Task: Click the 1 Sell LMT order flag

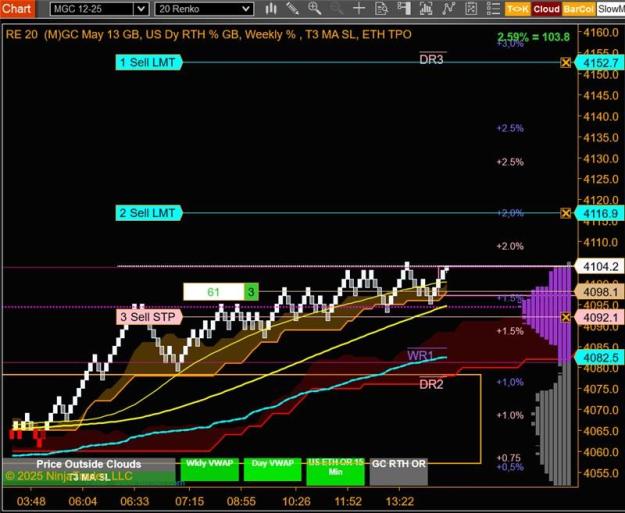Action: point(149,62)
